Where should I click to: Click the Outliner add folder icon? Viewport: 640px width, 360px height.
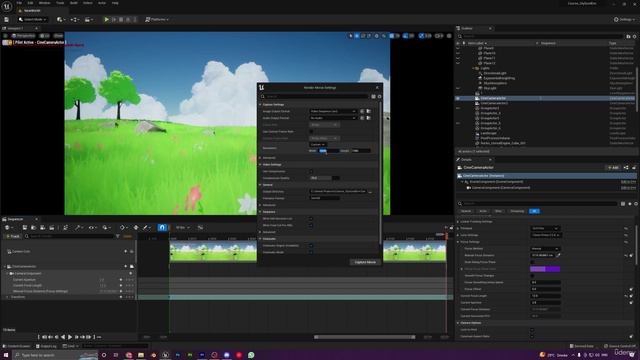point(628,36)
